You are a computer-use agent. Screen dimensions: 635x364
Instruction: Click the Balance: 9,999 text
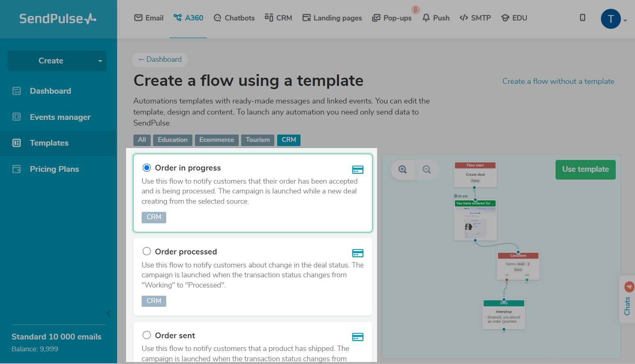click(x=35, y=349)
